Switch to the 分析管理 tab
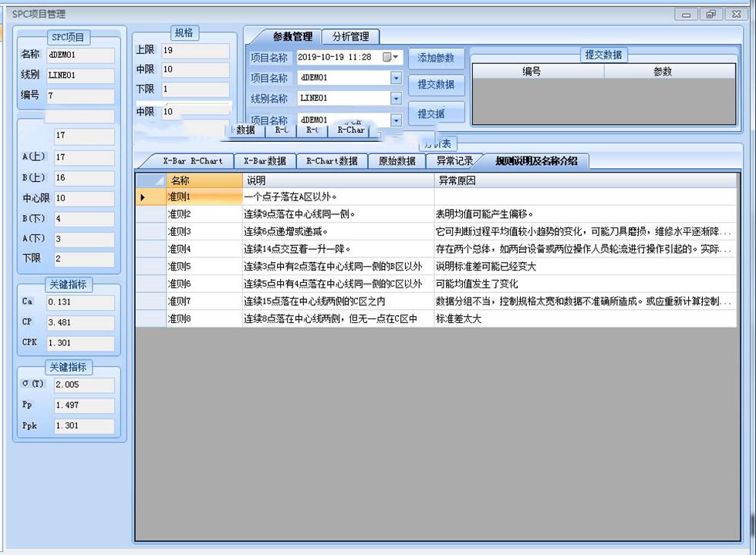The height and width of the screenshot is (555, 756). [350, 36]
